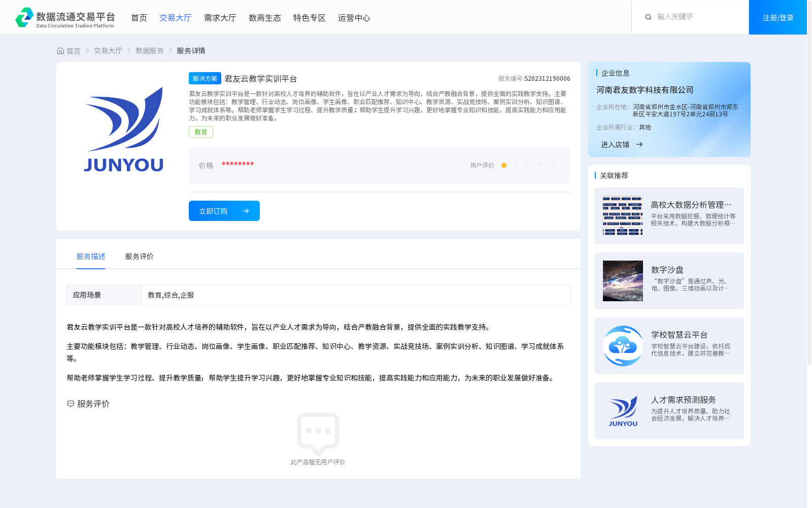This screenshot has width=812, height=508.
Task: Open 需求大厅 menu item
Action: [220, 18]
